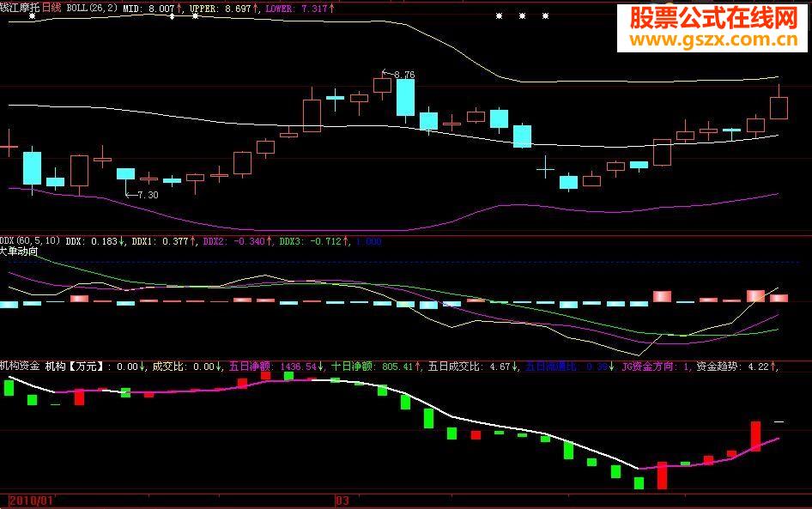Select the tall cyan candlestick beside 8.76 label
Viewport: 812px width, 509px height.
(x=405, y=99)
